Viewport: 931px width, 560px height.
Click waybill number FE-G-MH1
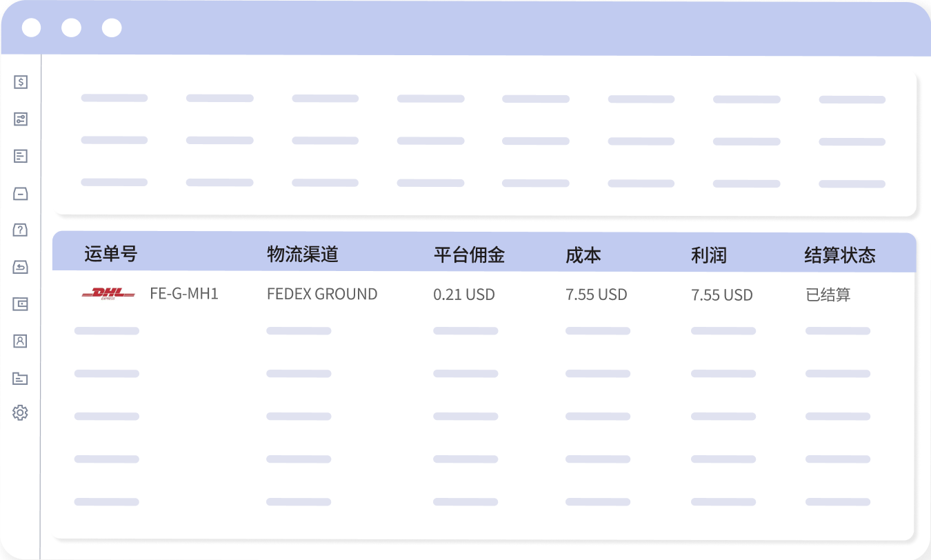[184, 294]
